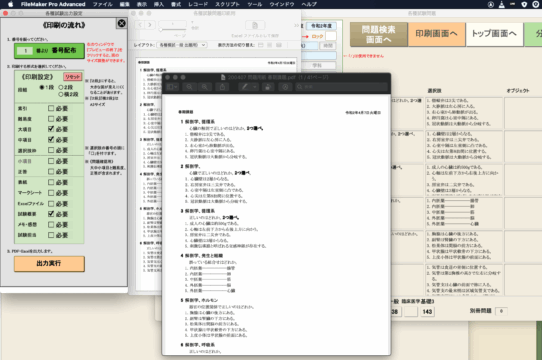Viewport: 542px width, 360px height.
Task: Switch to table view icon next to 表示方法の切り替え
Action: (279, 45)
